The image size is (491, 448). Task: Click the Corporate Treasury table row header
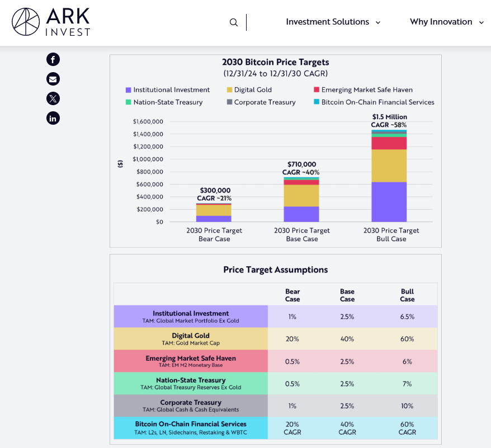point(191,405)
